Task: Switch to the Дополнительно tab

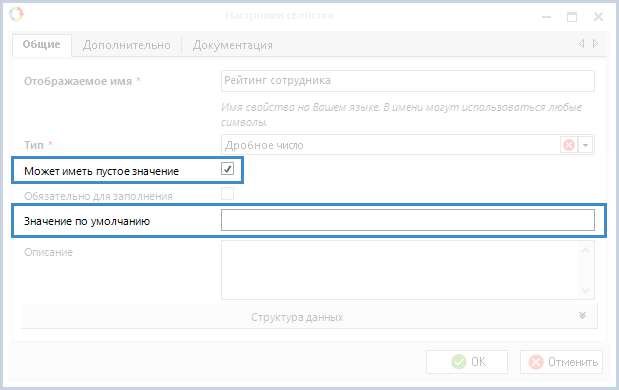Action: coord(126,45)
